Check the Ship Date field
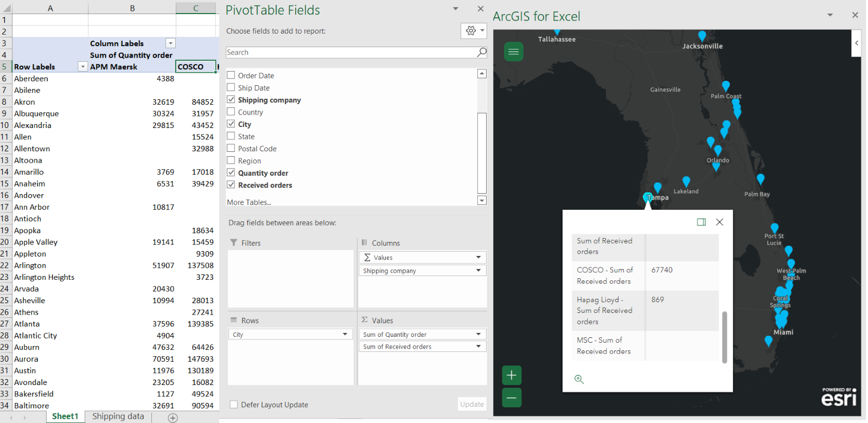Viewport: 868px width, 423px height. coord(231,87)
